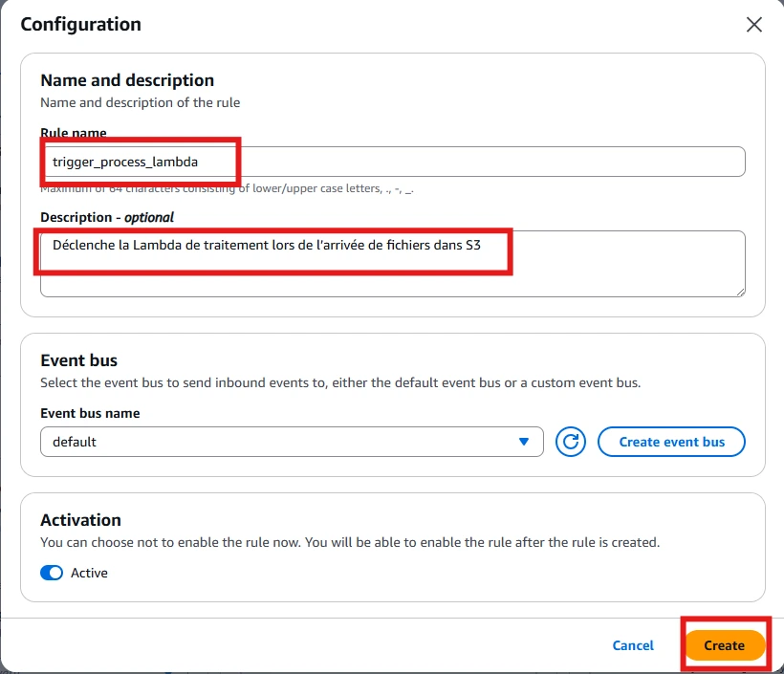Click the event bus dropdown arrow
784x674 pixels.
pyautogui.click(x=523, y=442)
